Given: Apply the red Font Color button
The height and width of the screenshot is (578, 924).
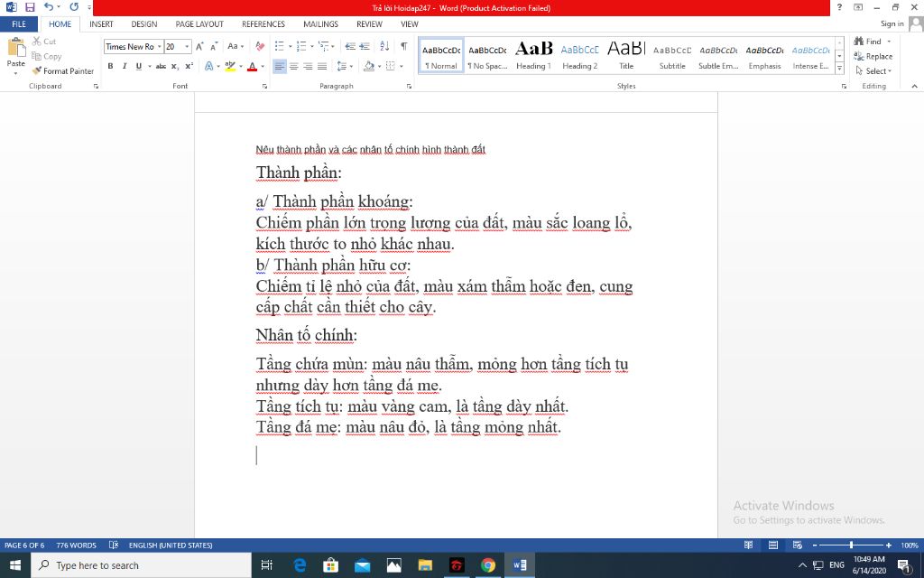Looking at the screenshot, I should click(253, 66).
